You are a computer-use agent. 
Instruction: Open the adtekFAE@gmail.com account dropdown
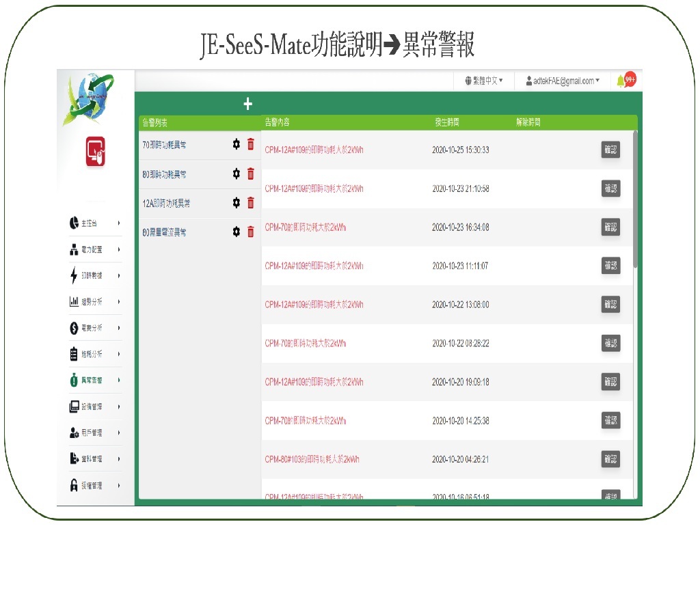(x=563, y=81)
